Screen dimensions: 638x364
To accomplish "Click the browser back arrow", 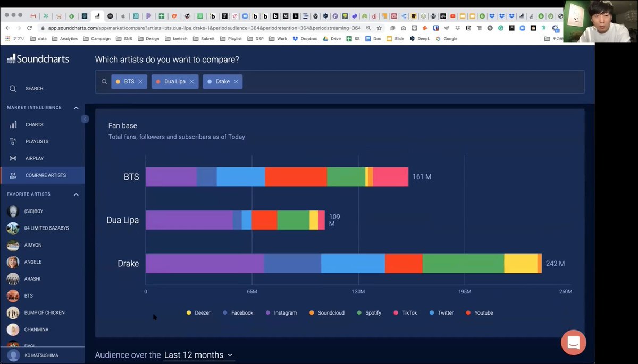I will point(8,28).
